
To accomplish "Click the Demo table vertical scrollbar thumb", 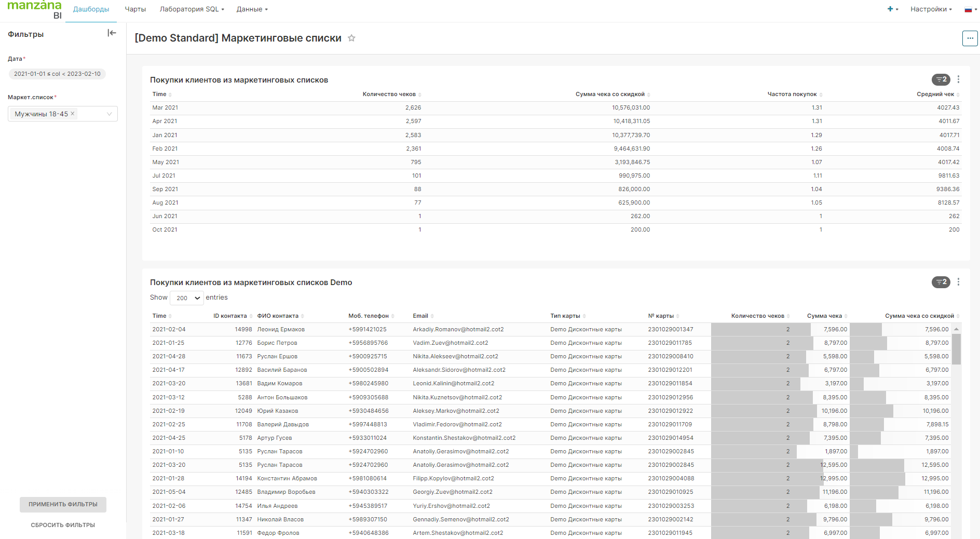I will (956, 348).
